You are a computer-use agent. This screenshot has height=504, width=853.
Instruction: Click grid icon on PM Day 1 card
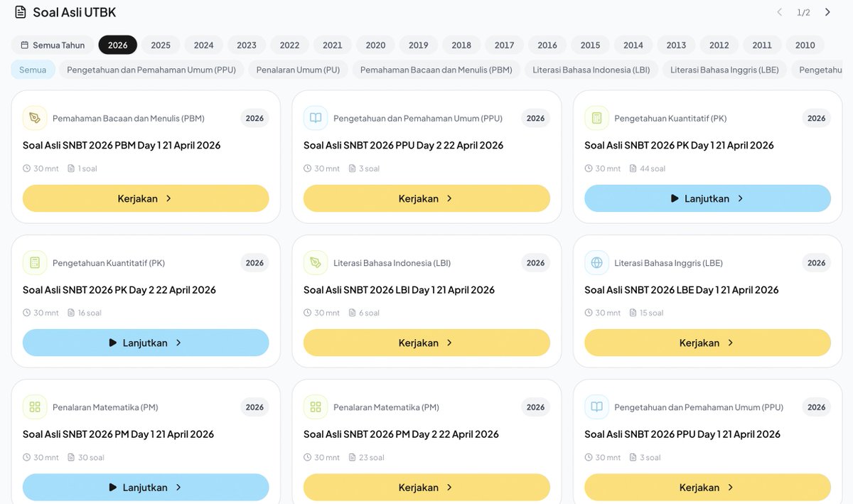click(35, 407)
